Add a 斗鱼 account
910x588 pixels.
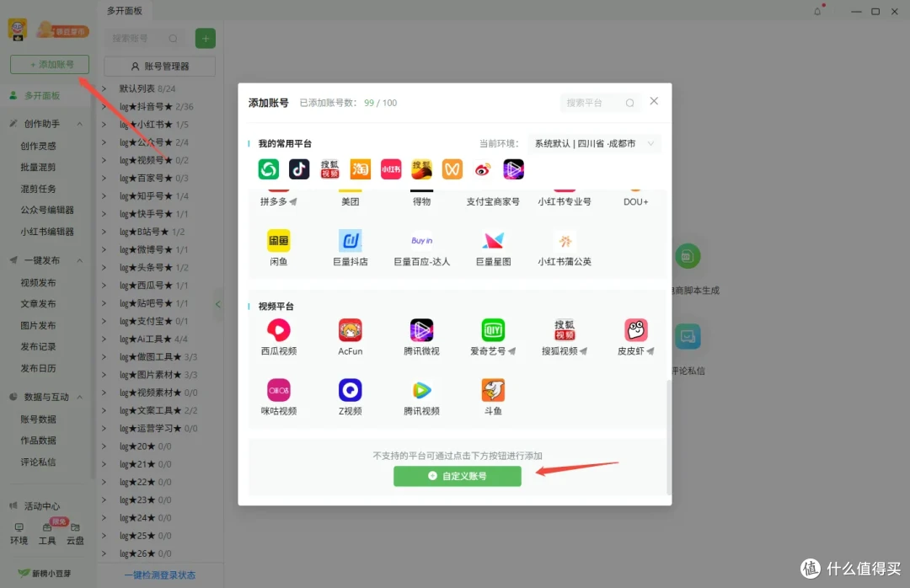click(x=493, y=397)
